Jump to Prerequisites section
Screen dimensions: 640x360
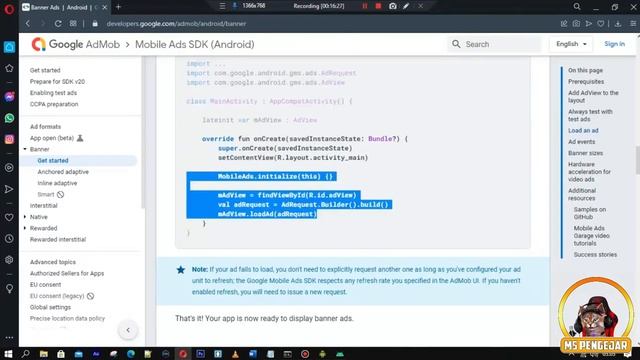586,82
